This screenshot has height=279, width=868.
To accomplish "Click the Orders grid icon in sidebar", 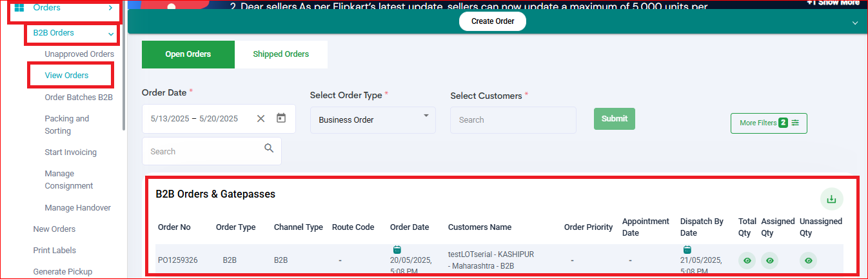I will (x=19, y=8).
